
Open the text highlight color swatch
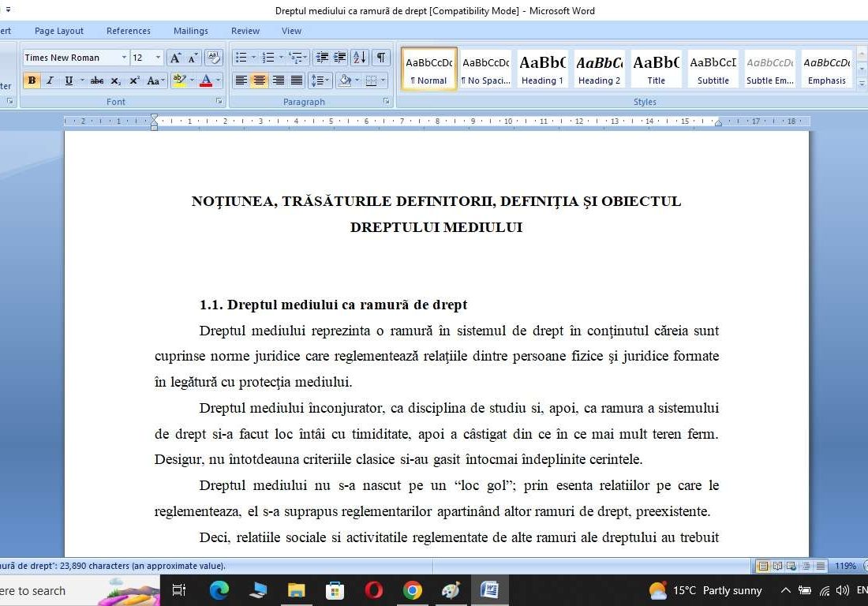[178, 80]
